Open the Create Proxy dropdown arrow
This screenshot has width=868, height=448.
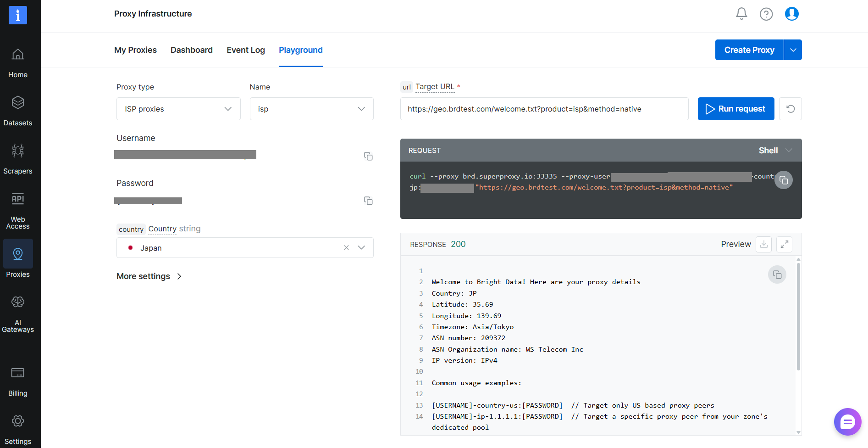tap(793, 50)
